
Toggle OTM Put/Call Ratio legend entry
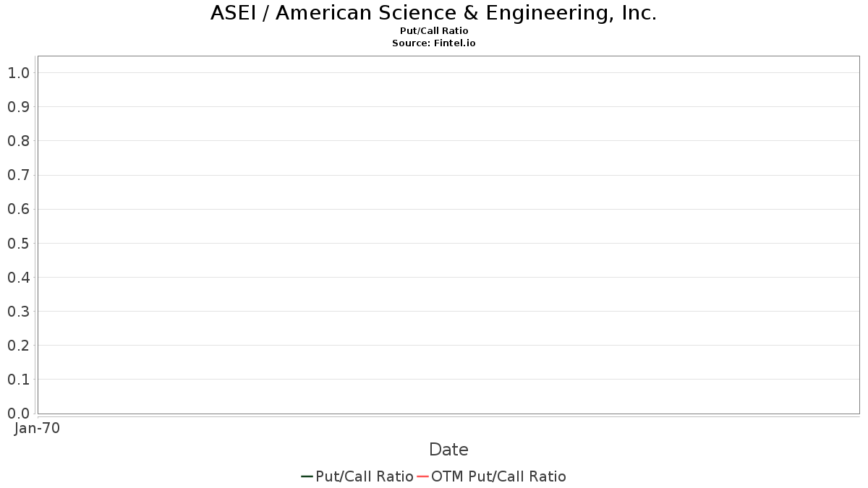492,476
